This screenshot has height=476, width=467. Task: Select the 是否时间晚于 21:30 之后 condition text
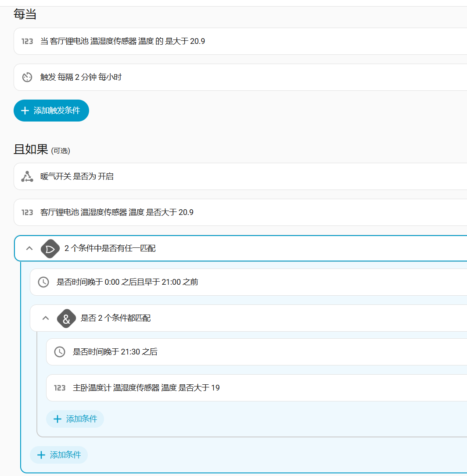click(x=115, y=352)
